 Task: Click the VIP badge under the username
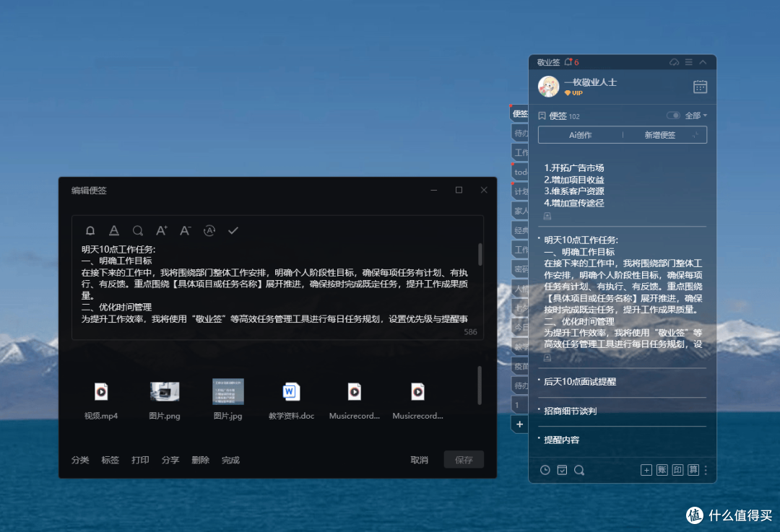pyautogui.click(x=573, y=93)
